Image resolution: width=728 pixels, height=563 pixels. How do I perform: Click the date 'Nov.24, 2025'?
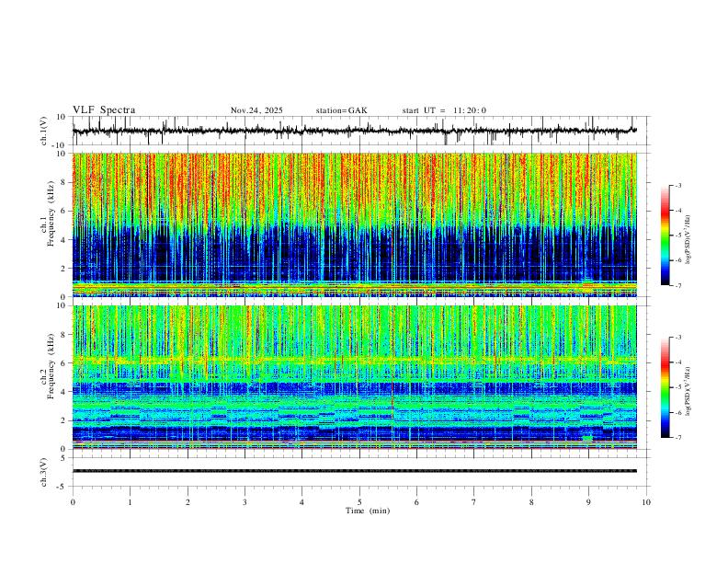256,110
